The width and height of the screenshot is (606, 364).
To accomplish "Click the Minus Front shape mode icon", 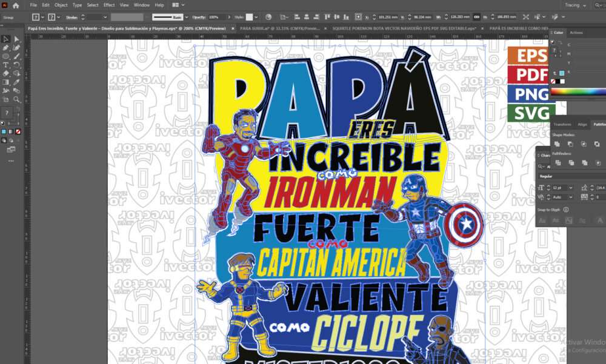I will (x=570, y=144).
